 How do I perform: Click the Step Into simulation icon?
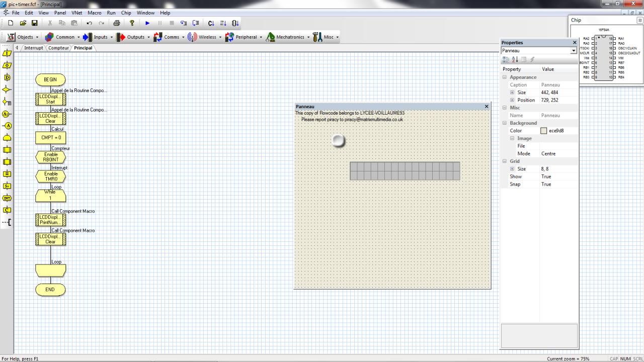184,23
